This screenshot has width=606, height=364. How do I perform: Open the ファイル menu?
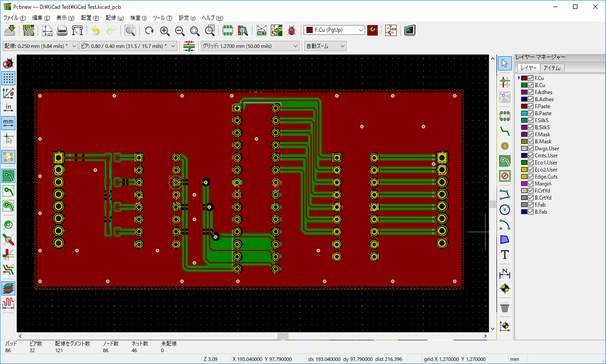(x=14, y=18)
